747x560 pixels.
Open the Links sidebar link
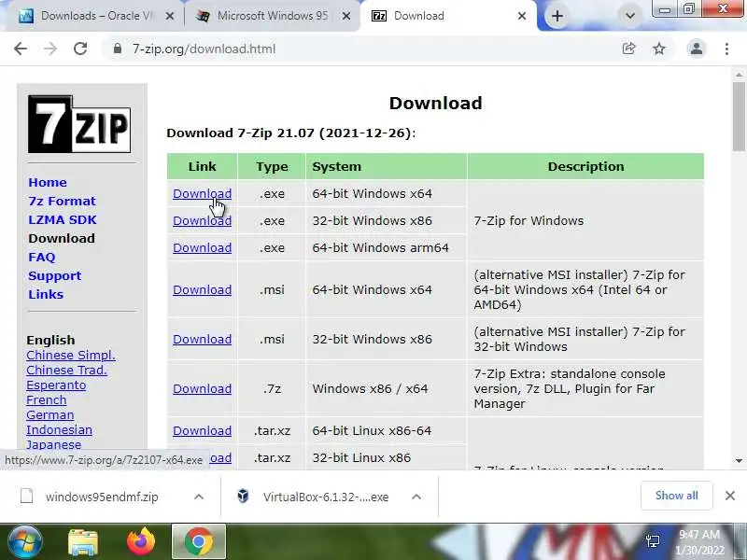tap(46, 294)
